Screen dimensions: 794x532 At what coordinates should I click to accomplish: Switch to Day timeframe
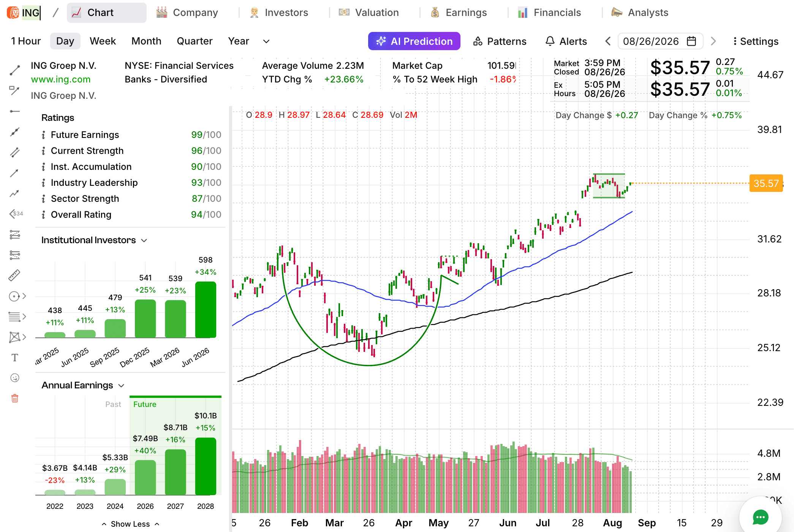pos(65,41)
